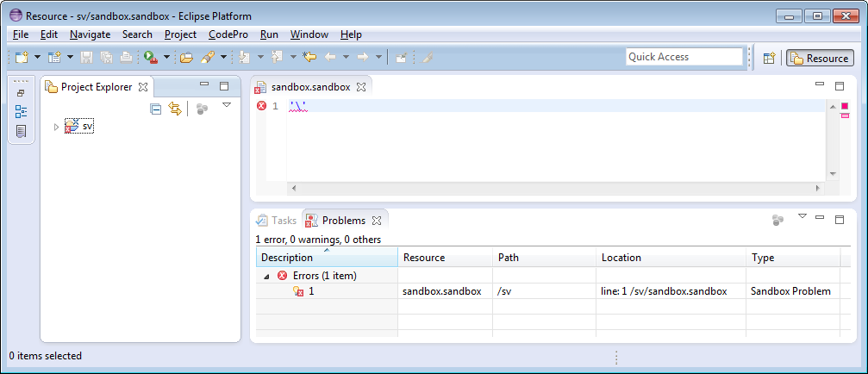The image size is (868, 374).
Task: Click the Last Edit Location icon
Action: coord(309,57)
